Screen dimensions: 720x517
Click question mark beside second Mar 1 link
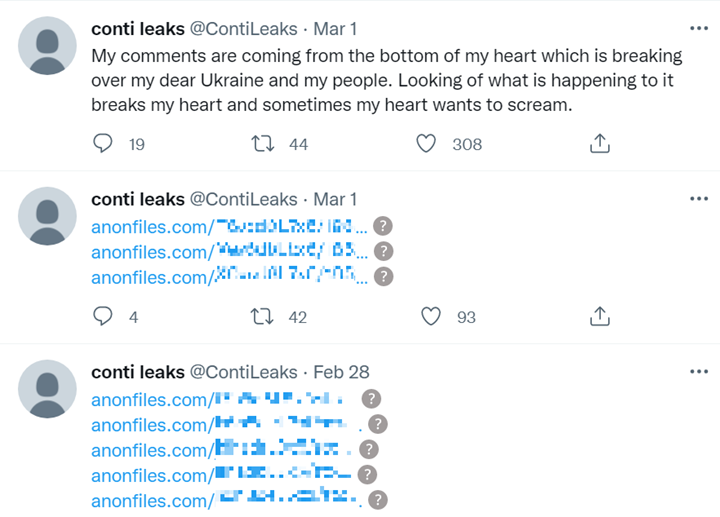(383, 252)
